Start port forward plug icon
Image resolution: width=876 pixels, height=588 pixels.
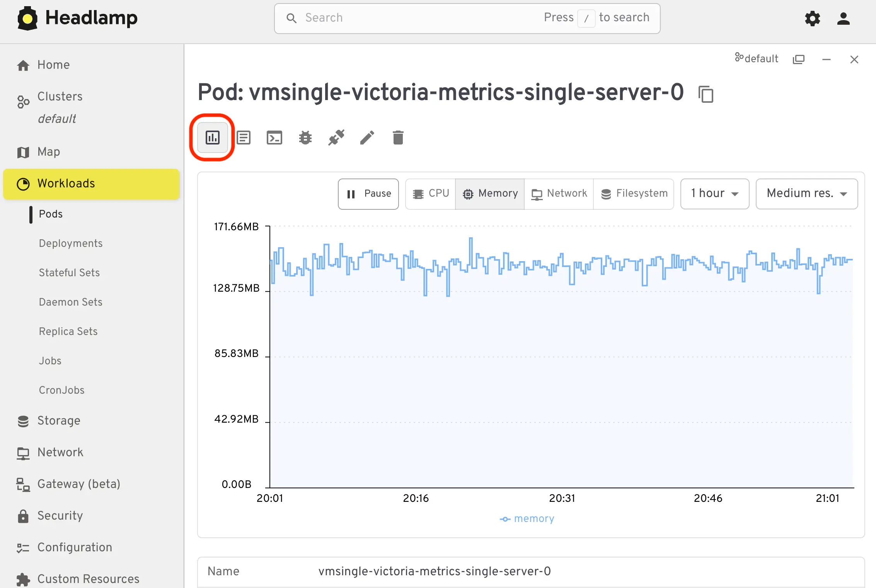pyautogui.click(x=336, y=138)
